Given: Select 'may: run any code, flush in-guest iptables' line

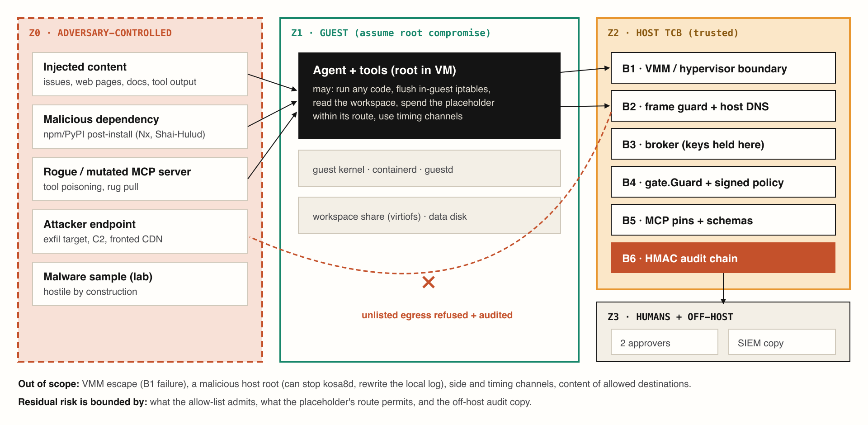Looking at the screenshot, I should coord(402,89).
